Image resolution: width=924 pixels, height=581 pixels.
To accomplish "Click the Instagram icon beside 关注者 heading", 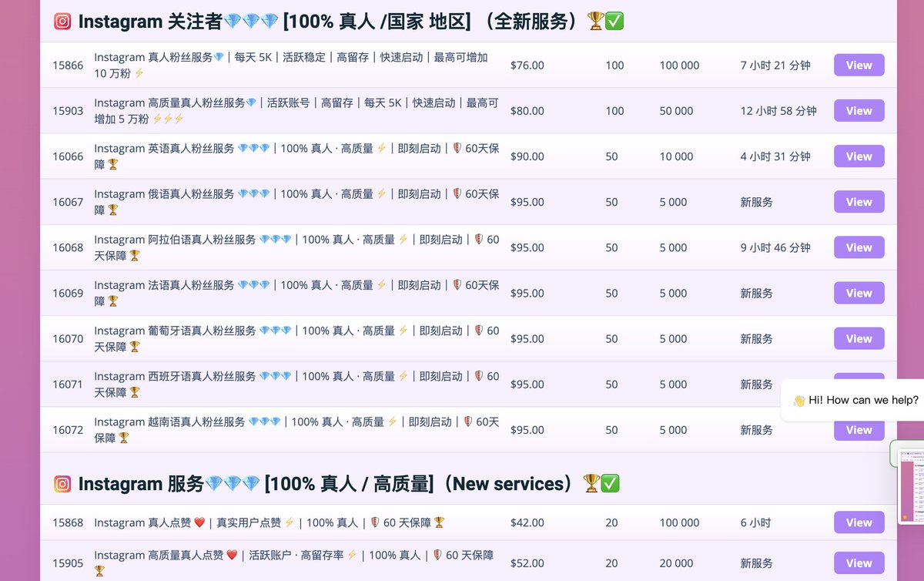I will (x=62, y=22).
